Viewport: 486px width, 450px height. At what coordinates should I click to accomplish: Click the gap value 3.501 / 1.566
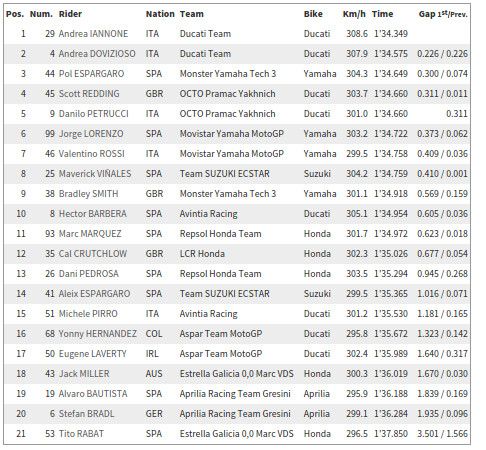[x=442, y=434]
